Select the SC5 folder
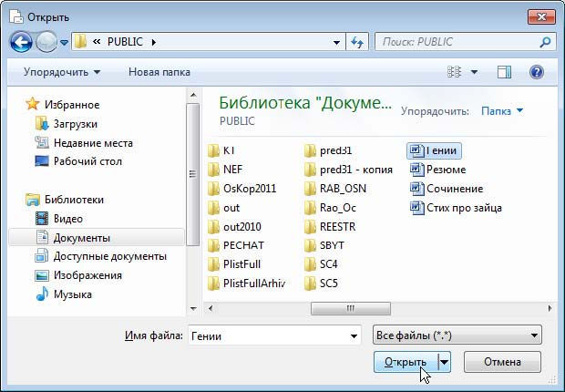The image size is (565, 392). click(321, 284)
